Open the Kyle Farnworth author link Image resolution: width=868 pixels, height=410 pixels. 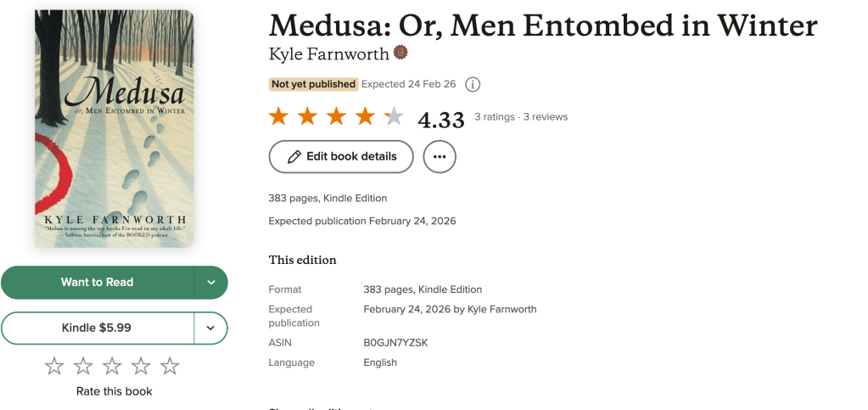pyautogui.click(x=328, y=53)
